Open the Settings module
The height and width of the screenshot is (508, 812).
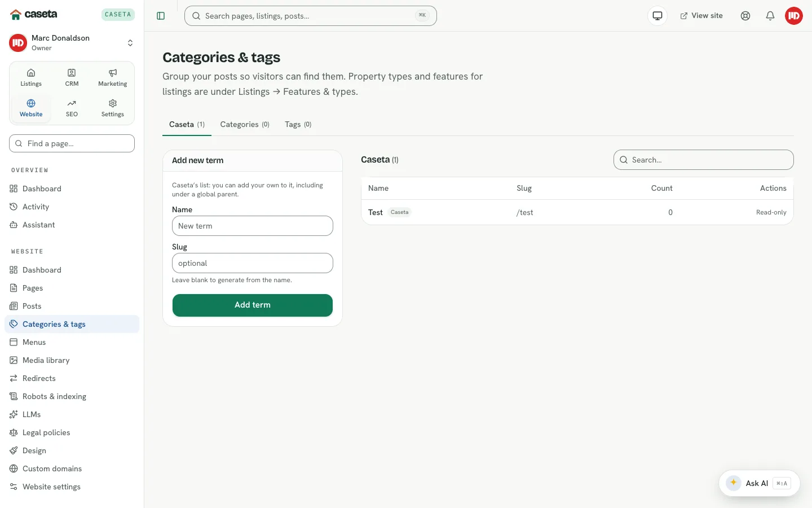[x=113, y=108]
